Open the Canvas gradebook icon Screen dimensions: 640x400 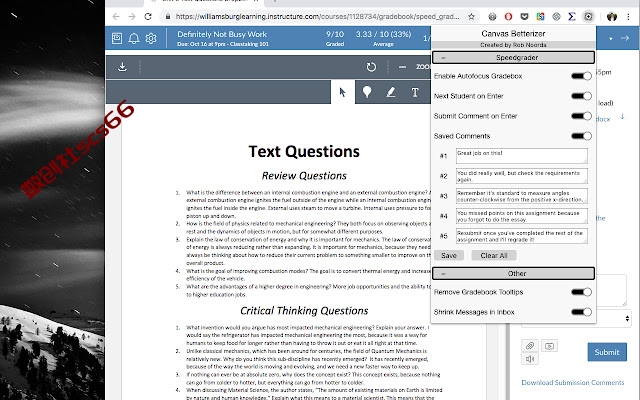coord(117,38)
